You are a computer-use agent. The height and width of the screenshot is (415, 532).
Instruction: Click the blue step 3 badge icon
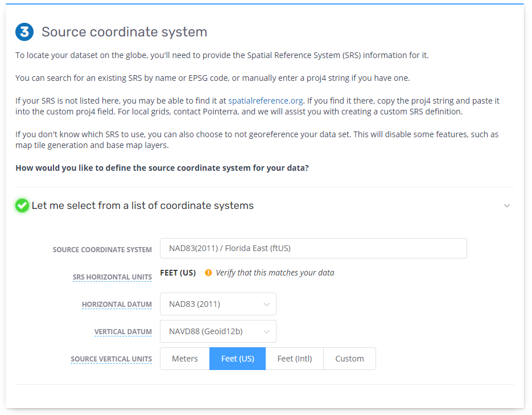[24, 32]
